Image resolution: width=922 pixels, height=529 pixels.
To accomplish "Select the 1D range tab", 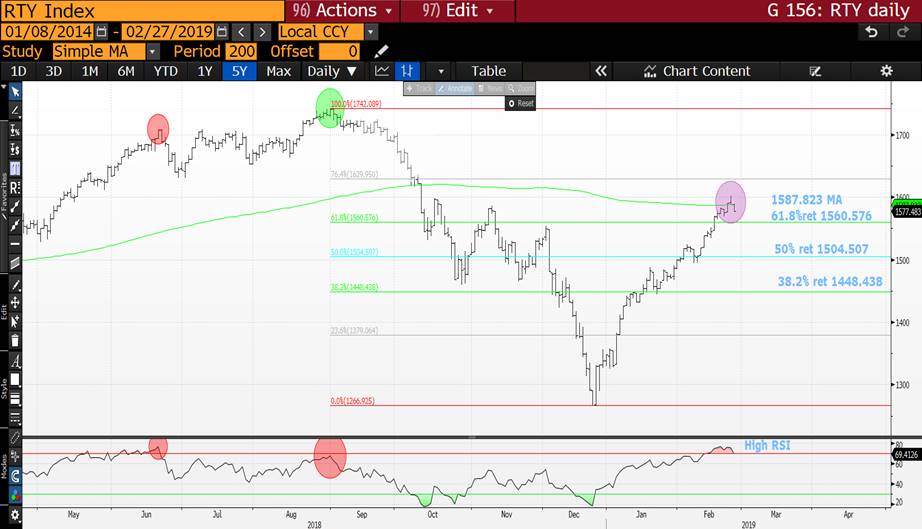I will pos(18,71).
